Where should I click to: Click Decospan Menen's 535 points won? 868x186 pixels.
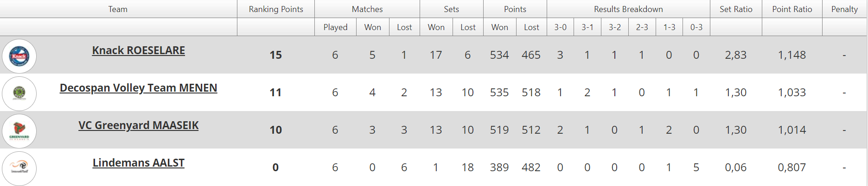[x=499, y=93]
